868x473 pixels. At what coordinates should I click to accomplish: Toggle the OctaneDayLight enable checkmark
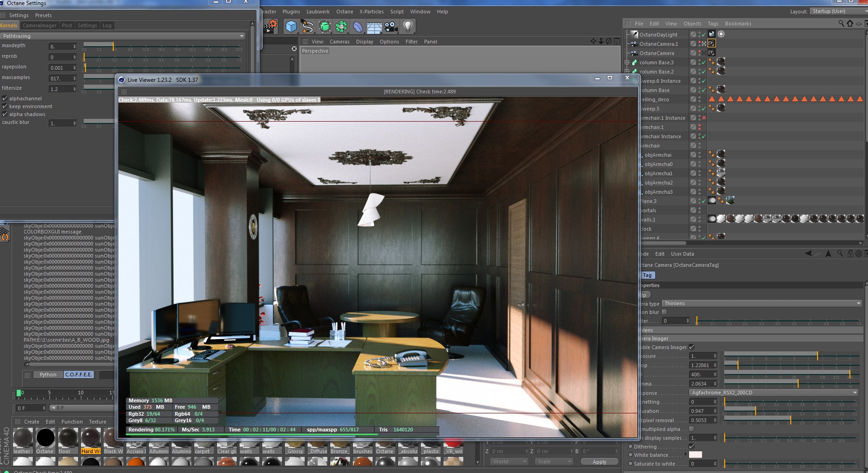pos(704,34)
